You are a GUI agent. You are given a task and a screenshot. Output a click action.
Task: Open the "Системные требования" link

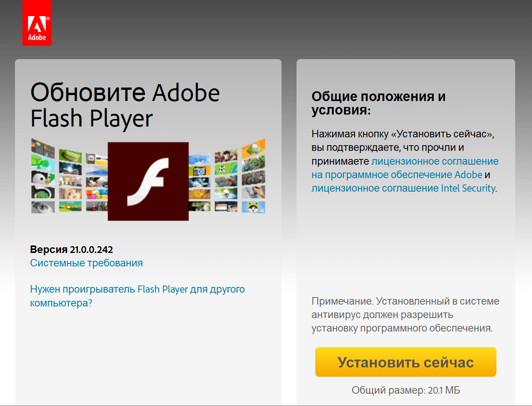(86, 263)
